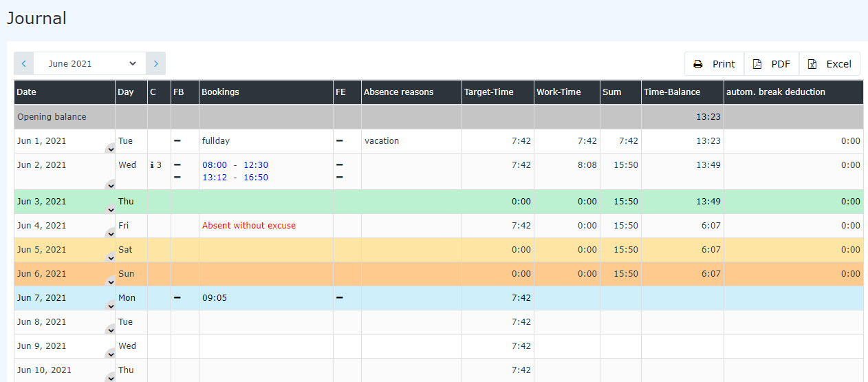Click FE minus icon beside 08:00 - 12:30

pos(339,165)
